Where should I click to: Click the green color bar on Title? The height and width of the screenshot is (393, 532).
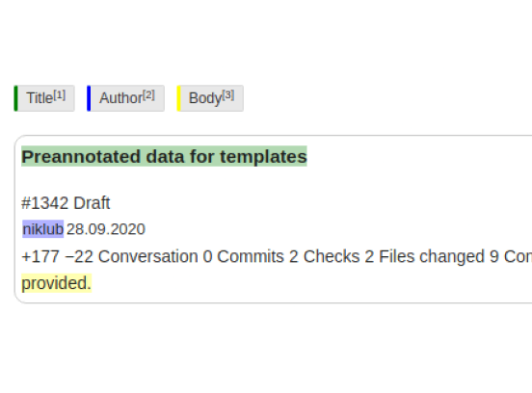15,98
